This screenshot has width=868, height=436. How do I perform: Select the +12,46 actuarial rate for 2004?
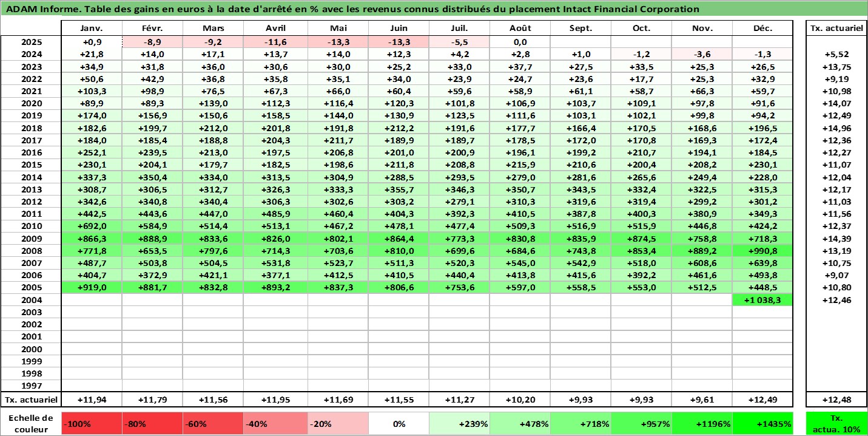point(836,300)
